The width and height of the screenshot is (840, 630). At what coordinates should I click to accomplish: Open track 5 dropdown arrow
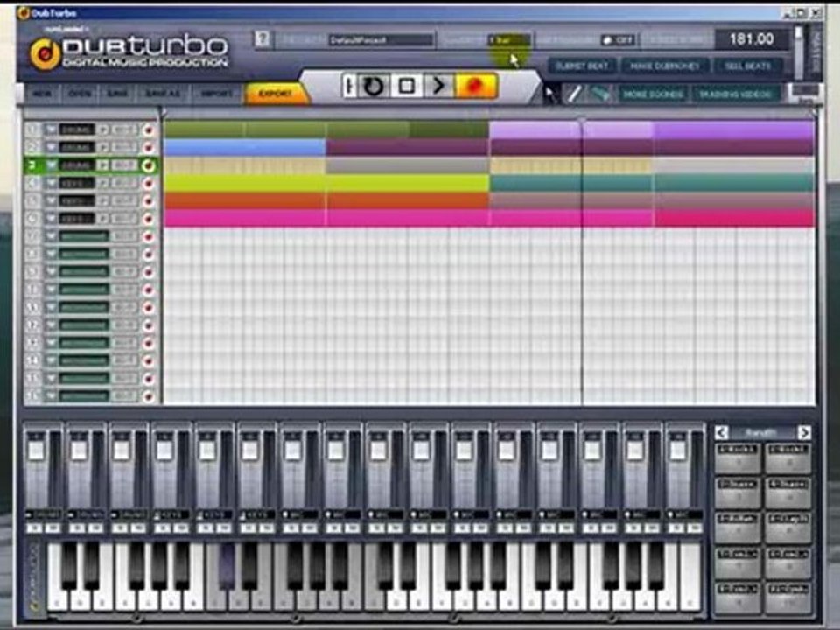51,200
